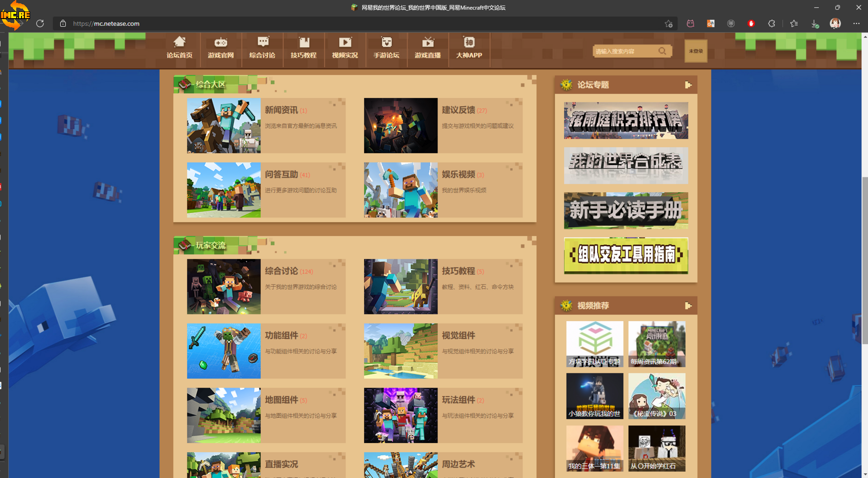The width and height of the screenshot is (868, 478).
Task: Open the 建议反馈 forum link
Action: coord(458,110)
